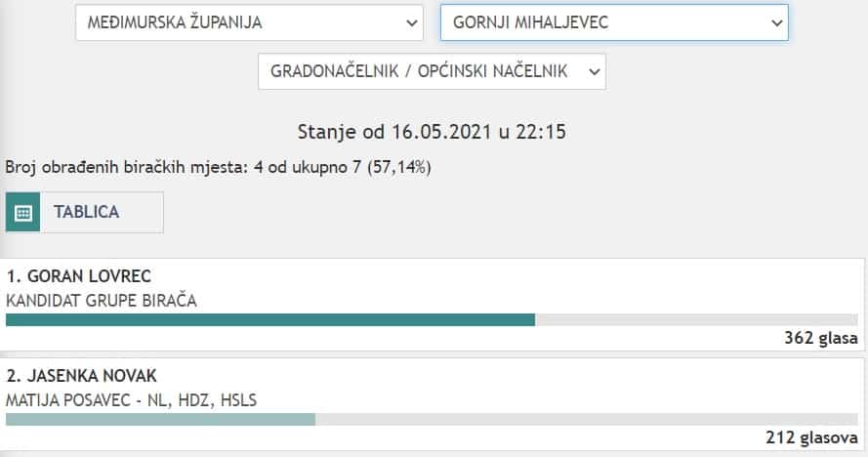Expand the GRADONAČELNIK / OPĆINSKI NAČELNIK selector
868x457 pixels.
432,71
